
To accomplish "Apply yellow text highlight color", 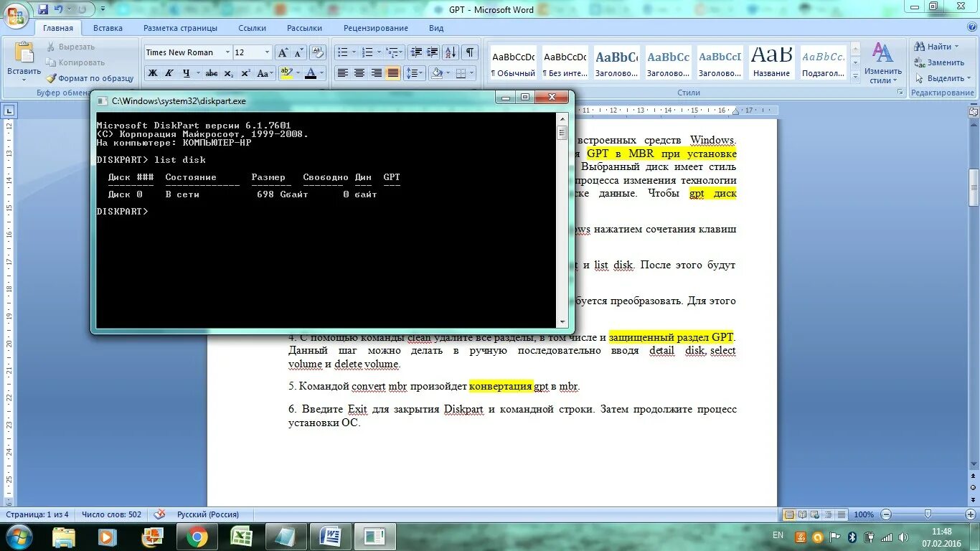I will click(x=286, y=73).
